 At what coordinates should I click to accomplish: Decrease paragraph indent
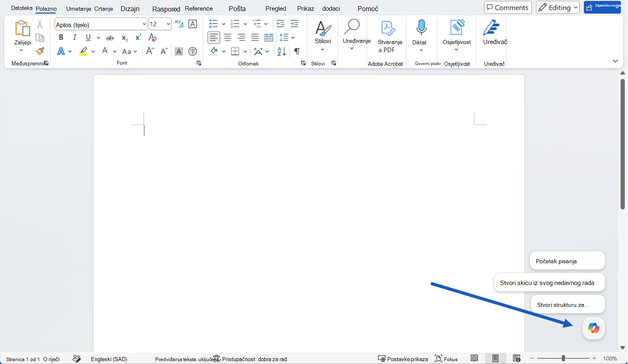(280, 23)
